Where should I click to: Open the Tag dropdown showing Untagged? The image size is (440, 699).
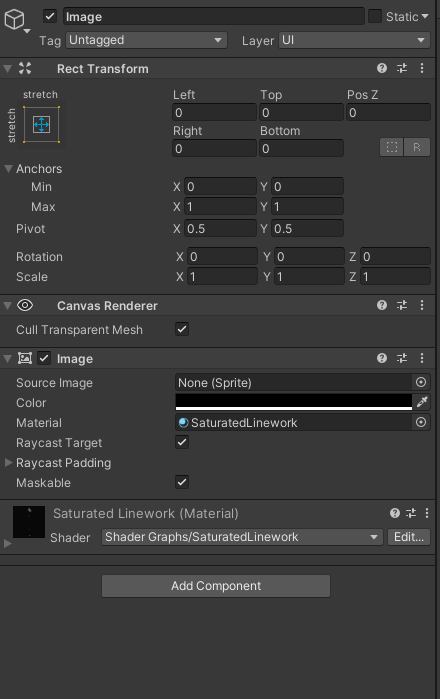click(146, 40)
